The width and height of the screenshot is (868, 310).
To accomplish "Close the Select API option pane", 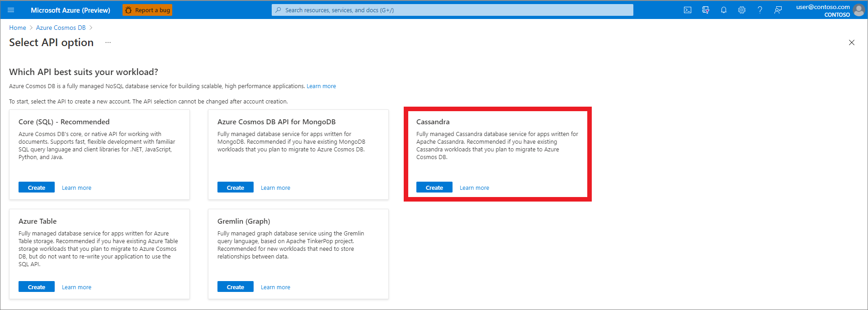I will pyautogui.click(x=851, y=42).
